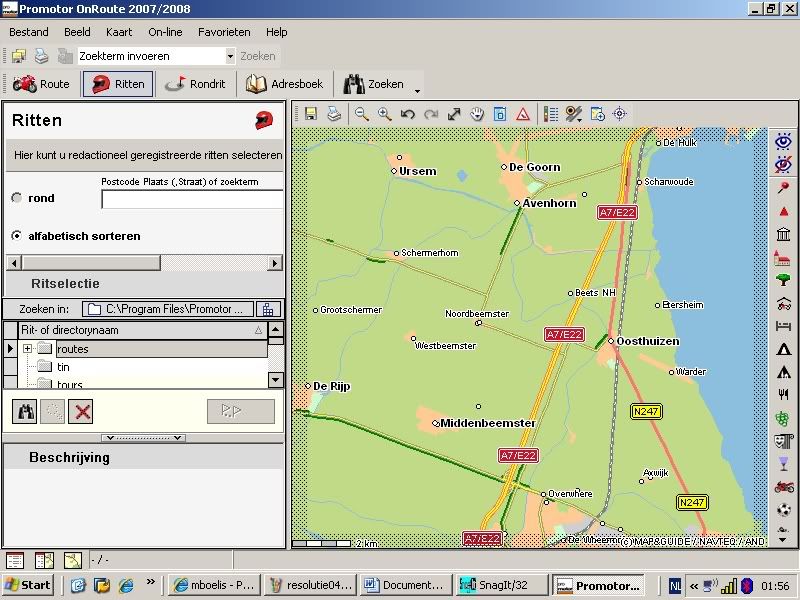Screen dimensions: 800x600
Task: Click the horizontal scrollbar right arrow in the Ritten panel
Action: coord(275,263)
